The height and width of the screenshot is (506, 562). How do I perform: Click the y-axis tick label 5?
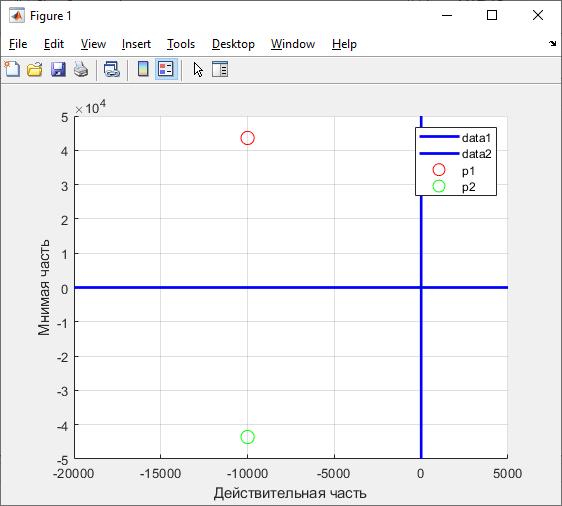point(65,118)
